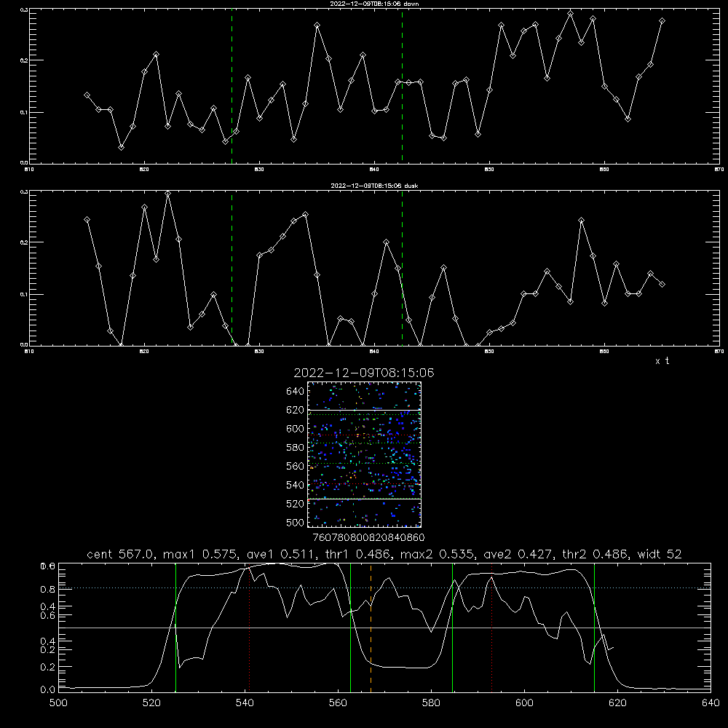Select the solid green line near 525 in the profile plot

(x=175, y=628)
